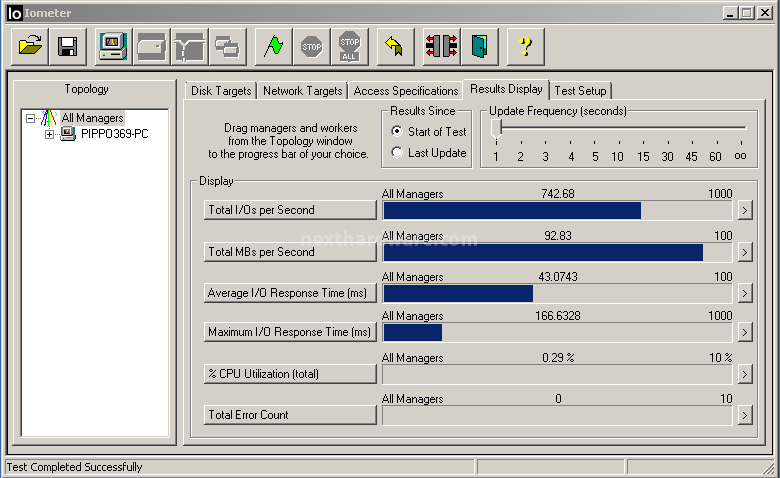Select the All Managers icon in Topology

tap(49, 118)
